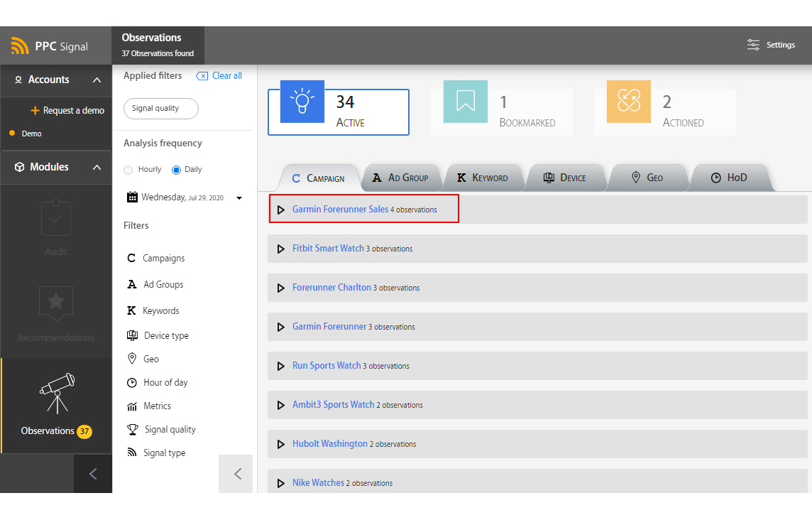The width and height of the screenshot is (812, 520).
Task: Click the Device type monitor icon
Action: tap(132, 335)
